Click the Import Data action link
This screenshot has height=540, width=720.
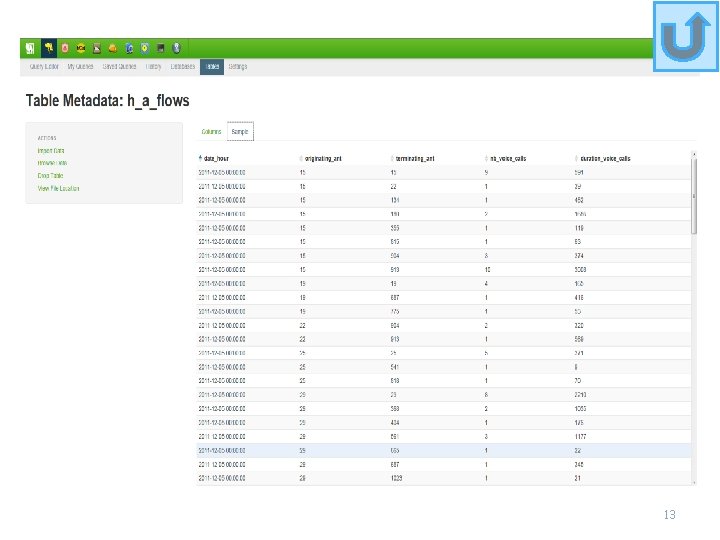(51, 151)
